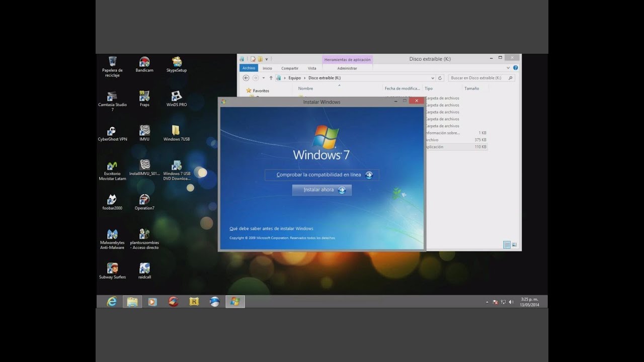Click Equipo in the address bar
Viewport: 644px width, 362px height.
[294, 78]
